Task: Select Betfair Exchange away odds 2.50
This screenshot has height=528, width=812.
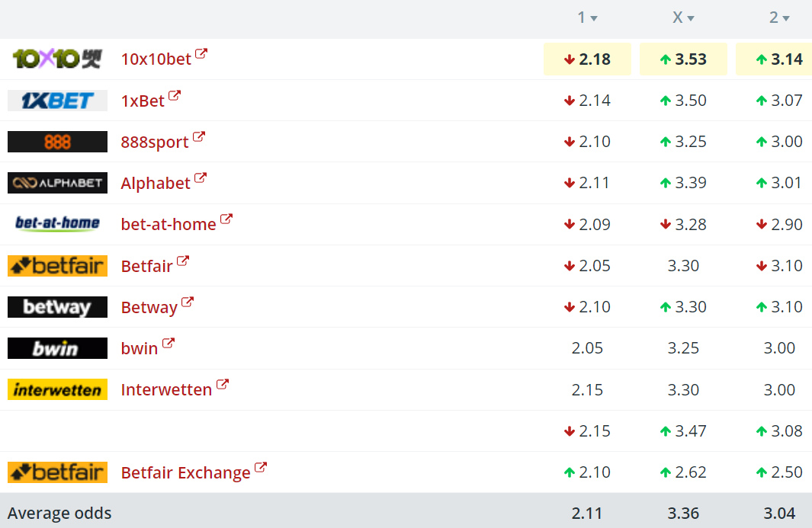Action: (x=779, y=472)
